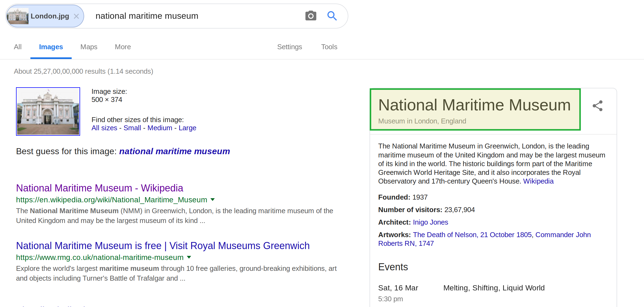
Task: Click the Large size link
Action: [187, 128]
